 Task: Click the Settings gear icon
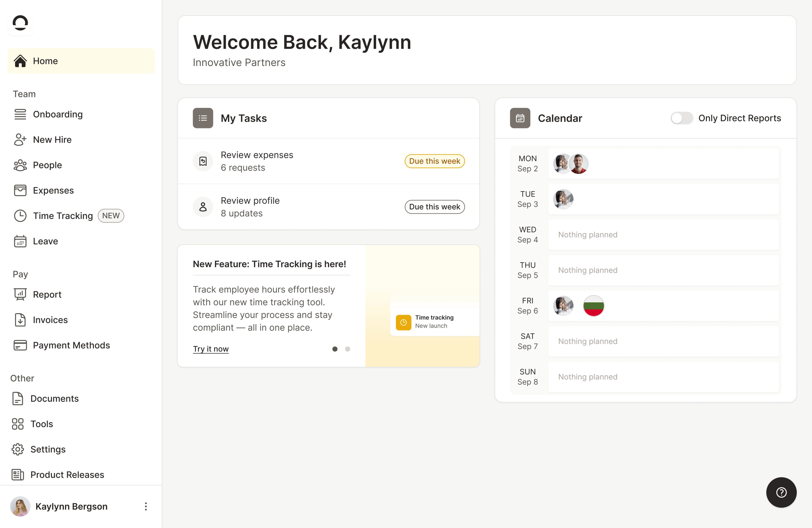tap(18, 449)
